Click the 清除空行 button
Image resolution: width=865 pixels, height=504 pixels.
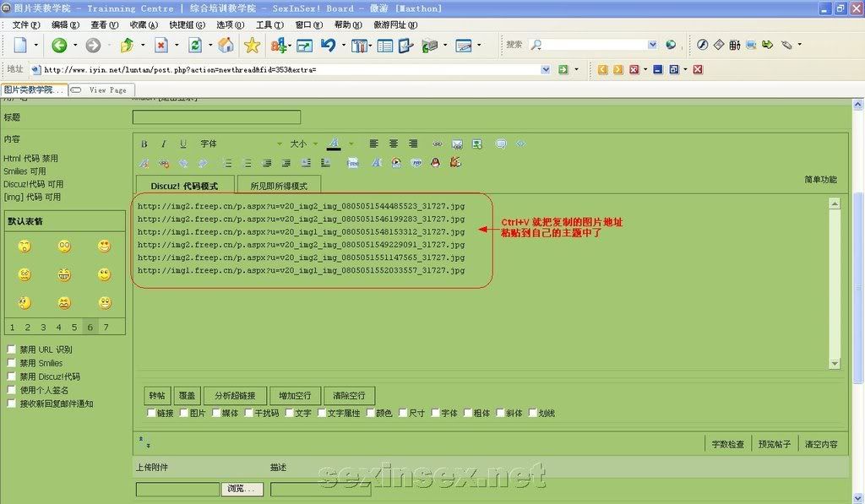349,395
